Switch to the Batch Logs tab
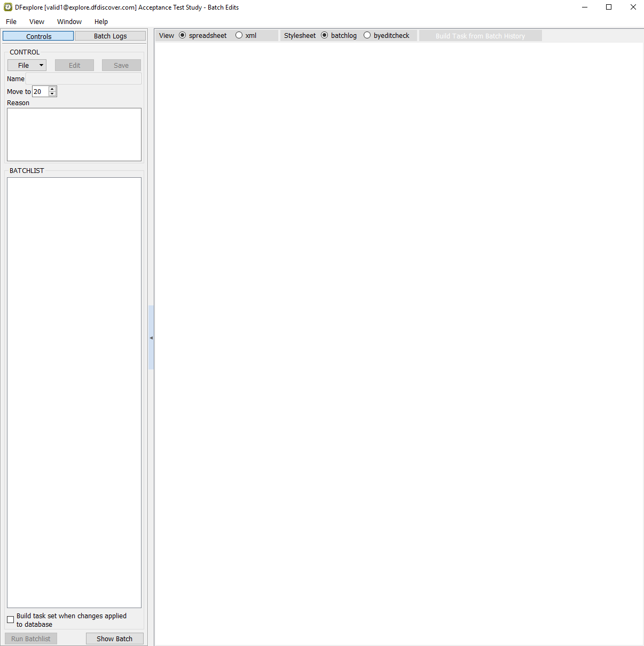This screenshot has width=644, height=646. pos(110,36)
